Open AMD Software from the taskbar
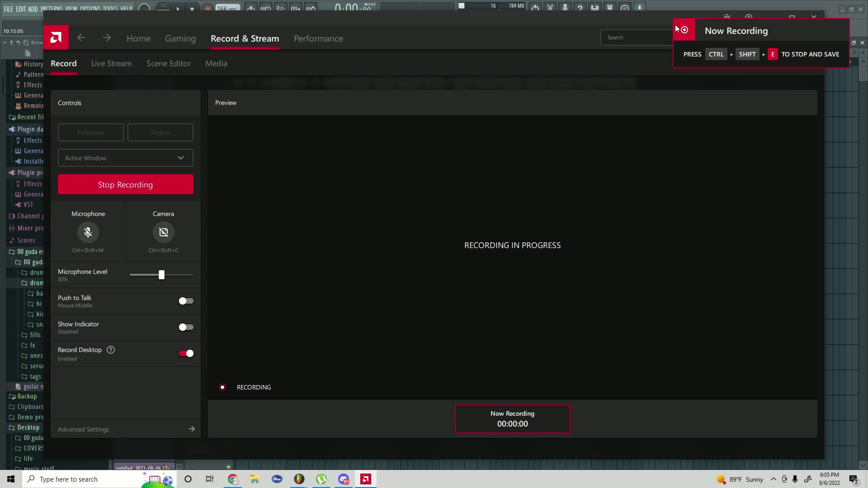This screenshot has width=868, height=488. point(366,479)
